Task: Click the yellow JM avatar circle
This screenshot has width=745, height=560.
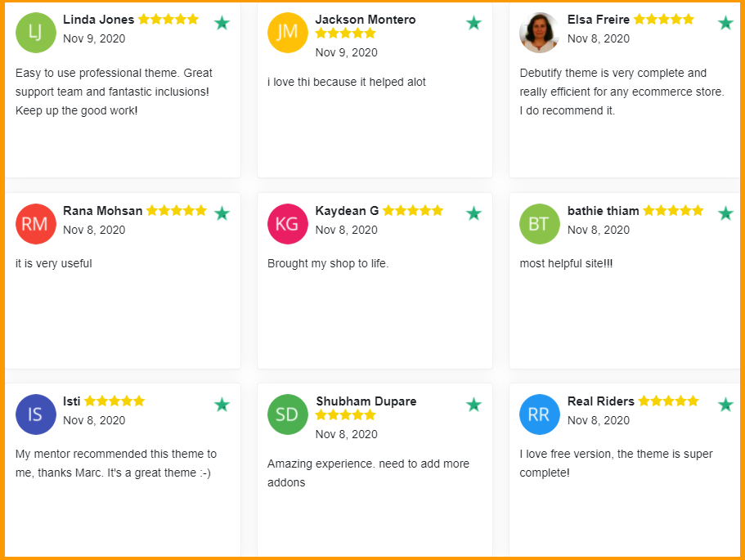Action: 287,33
